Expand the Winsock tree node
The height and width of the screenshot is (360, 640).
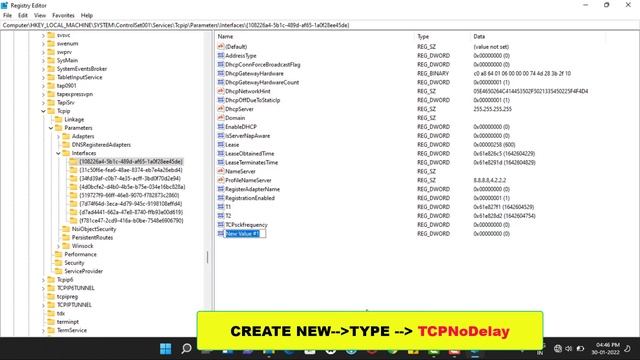[58, 246]
